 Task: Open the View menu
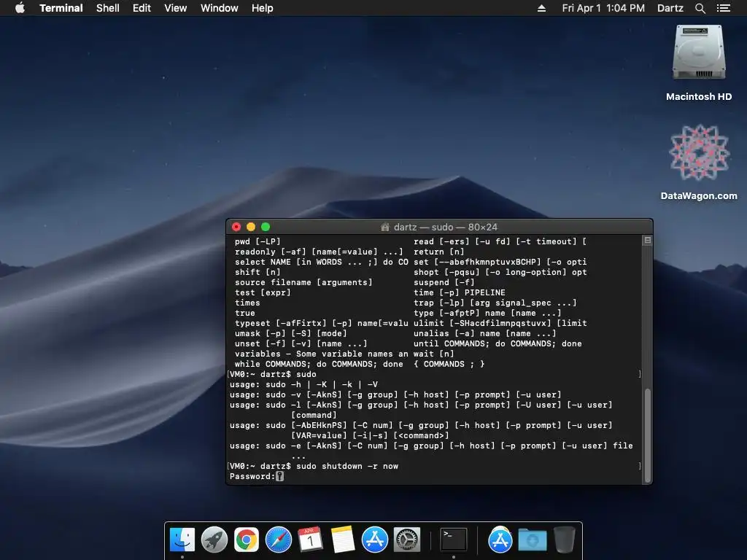pyautogui.click(x=175, y=8)
